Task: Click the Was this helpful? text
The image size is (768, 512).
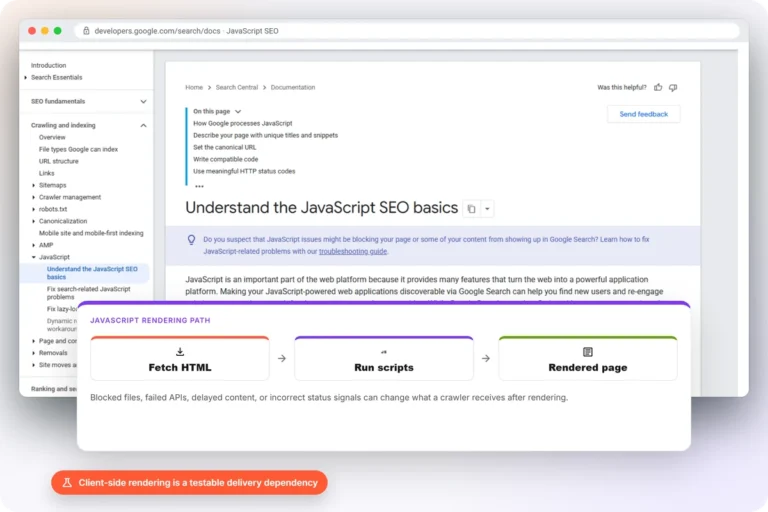Action: 622,87
